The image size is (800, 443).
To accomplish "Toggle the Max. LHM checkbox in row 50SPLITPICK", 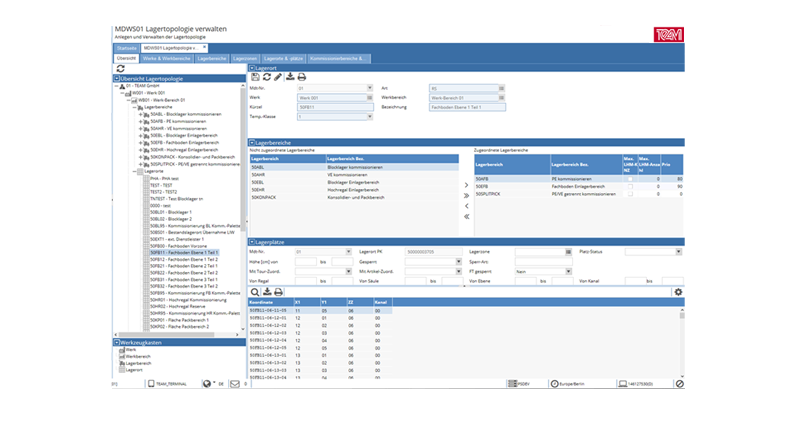I will pyautogui.click(x=630, y=194).
